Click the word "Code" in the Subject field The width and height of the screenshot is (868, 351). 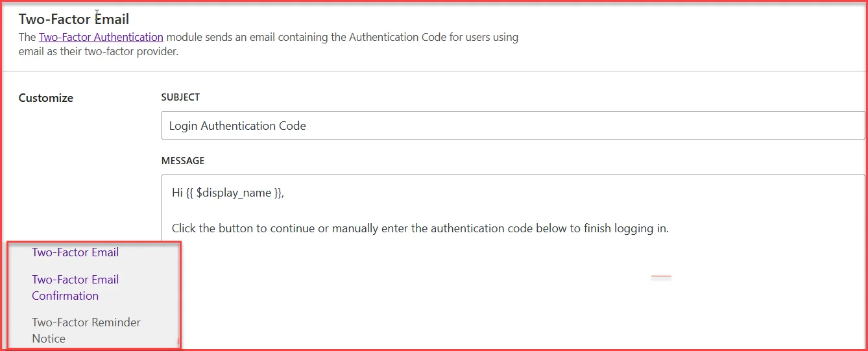click(x=293, y=126)
